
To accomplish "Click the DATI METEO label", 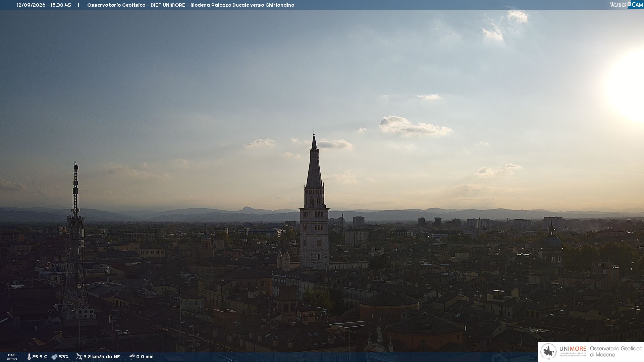I will click(12, 357).
